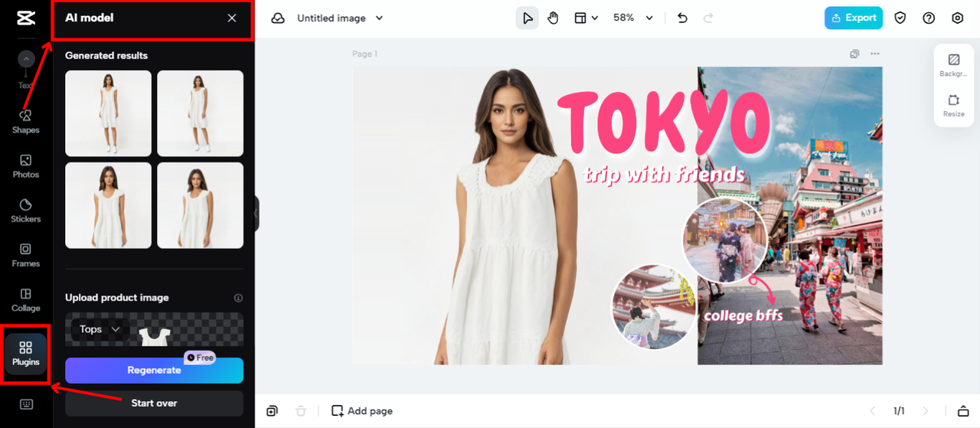The height and width of the screenshot is (428, 980).
Task: Open the Collage panel
Action: (25, 299)
